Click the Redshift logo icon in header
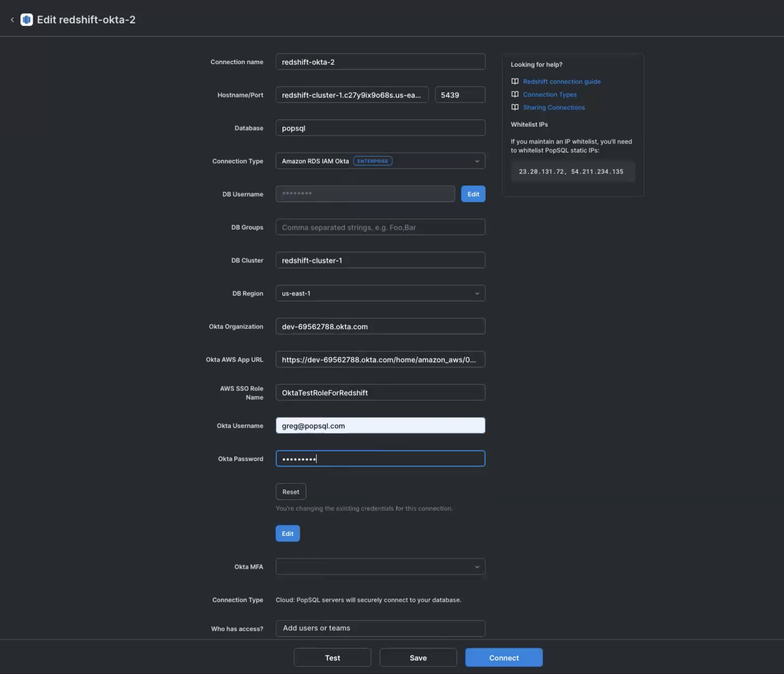The image size is (784, 674). 27,20
